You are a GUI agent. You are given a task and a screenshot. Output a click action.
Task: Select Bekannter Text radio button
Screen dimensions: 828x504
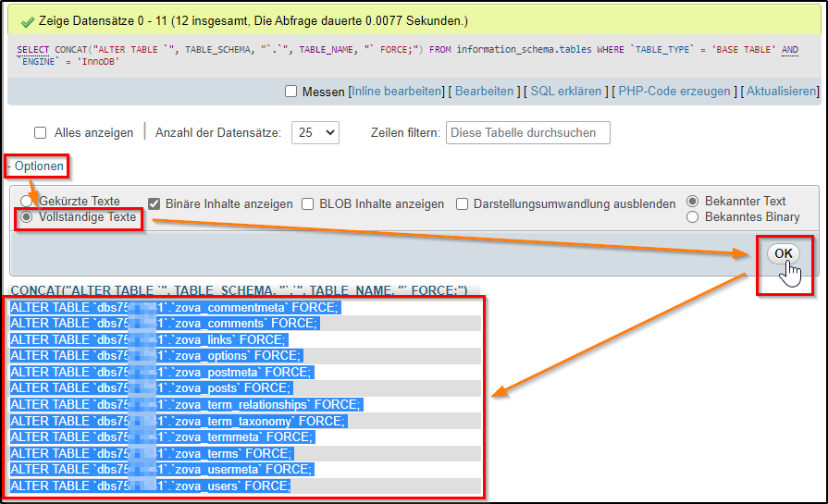point(693,201)
